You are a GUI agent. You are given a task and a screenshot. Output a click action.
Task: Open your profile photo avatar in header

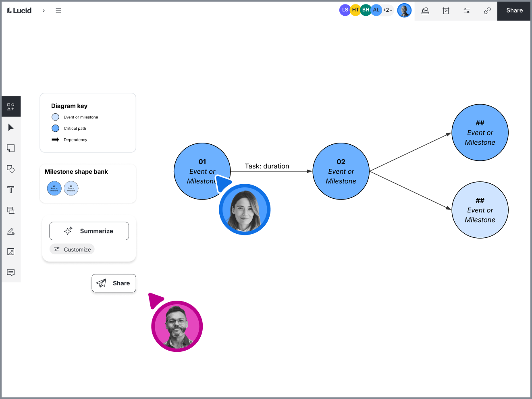[404, 10]
